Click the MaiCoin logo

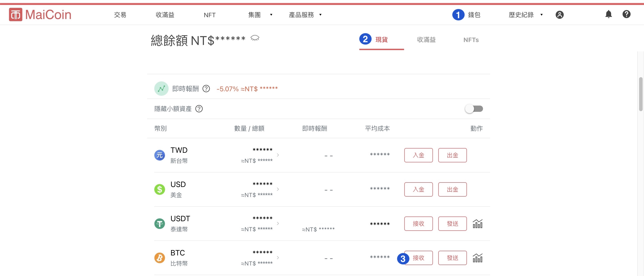(x=40, y=15)
